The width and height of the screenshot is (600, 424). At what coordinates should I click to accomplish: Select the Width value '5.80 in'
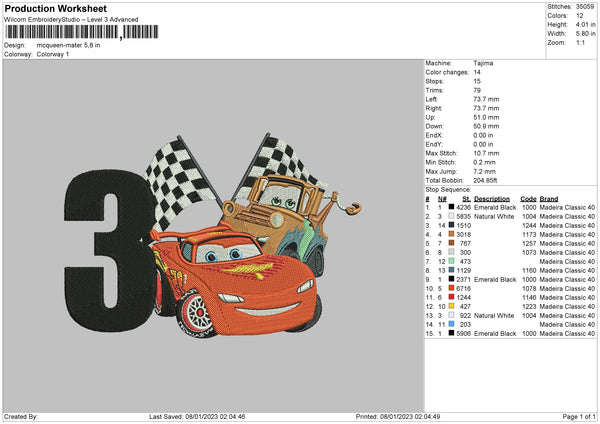coord(585,34)
